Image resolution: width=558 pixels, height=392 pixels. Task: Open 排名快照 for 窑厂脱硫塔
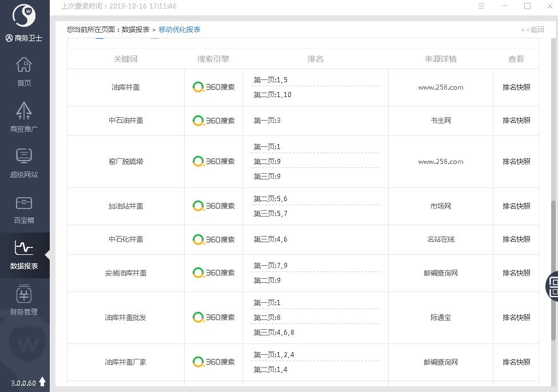click(x=516, y=162)
